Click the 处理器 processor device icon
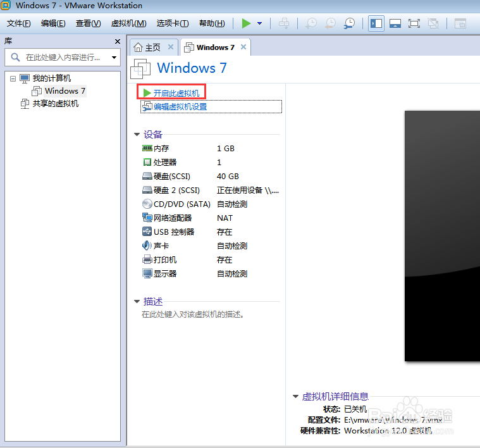This screenshot has width=480, height=448. (147, 162)
